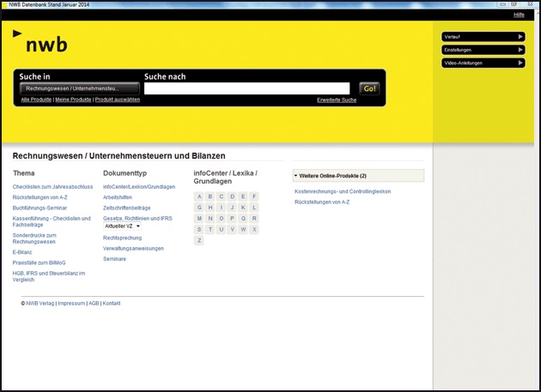Select letter M in lexicon index

[199, 219]
